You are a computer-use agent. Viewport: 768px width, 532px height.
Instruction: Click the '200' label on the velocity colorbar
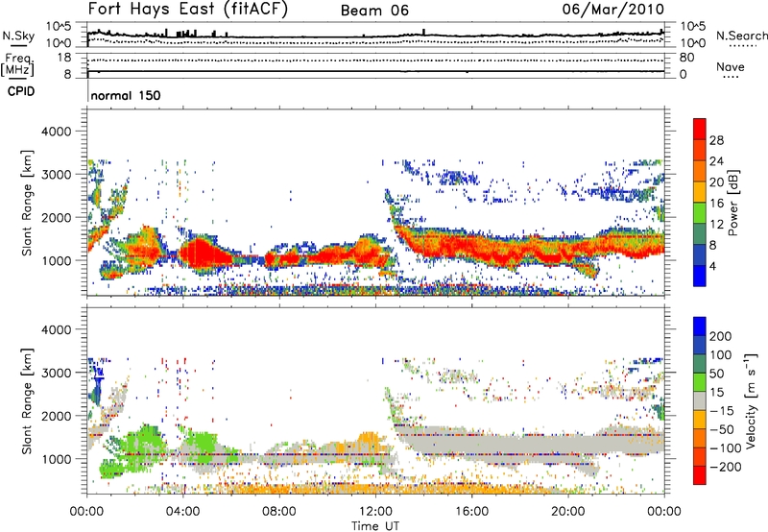tap(721, 336)
